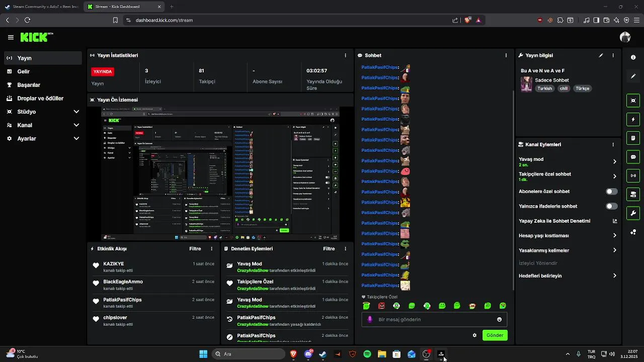Image resolution: width=644 pixels, height=362 pixels.
Task: Open Etkinlik Akışı three-dot menu
Action: click(211, 249)
